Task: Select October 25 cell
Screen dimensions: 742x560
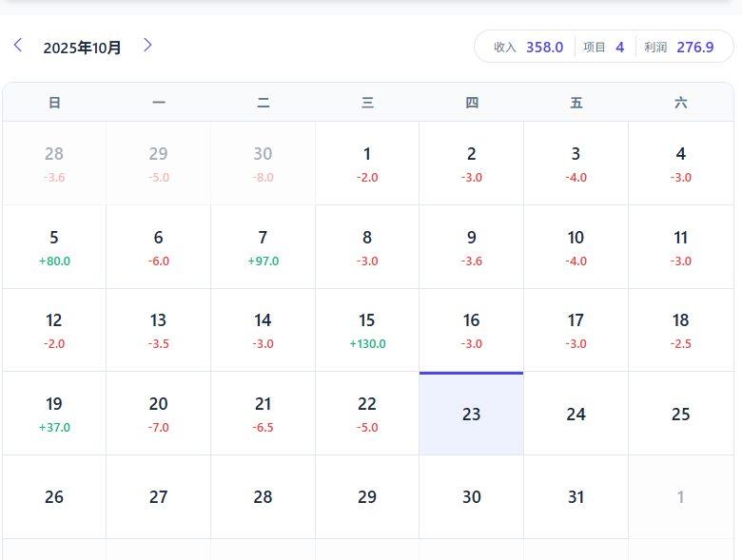Action: [681, 414]
